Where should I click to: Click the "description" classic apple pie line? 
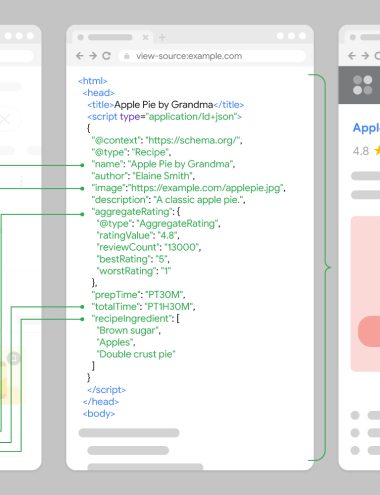(168, 200)
